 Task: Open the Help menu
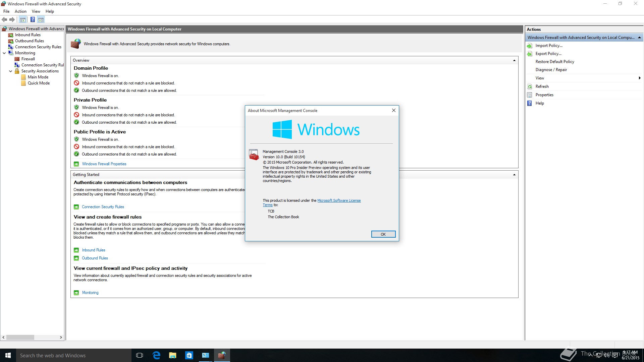pos(50,11)
